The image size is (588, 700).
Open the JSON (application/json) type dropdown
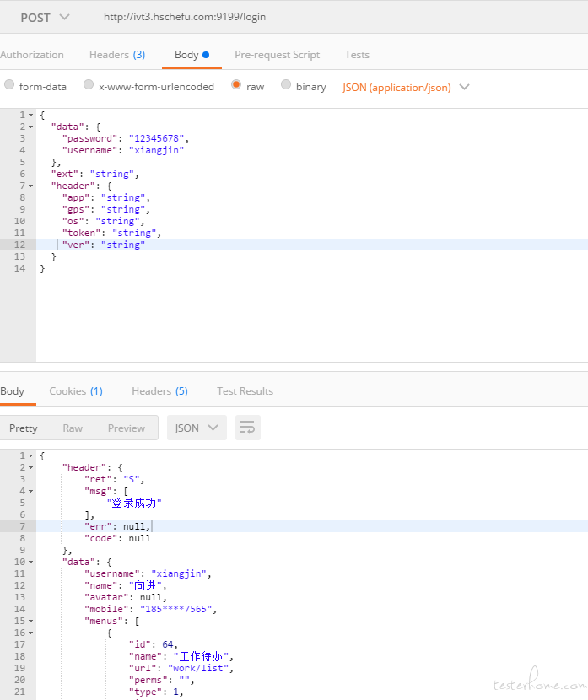point(406,87)
